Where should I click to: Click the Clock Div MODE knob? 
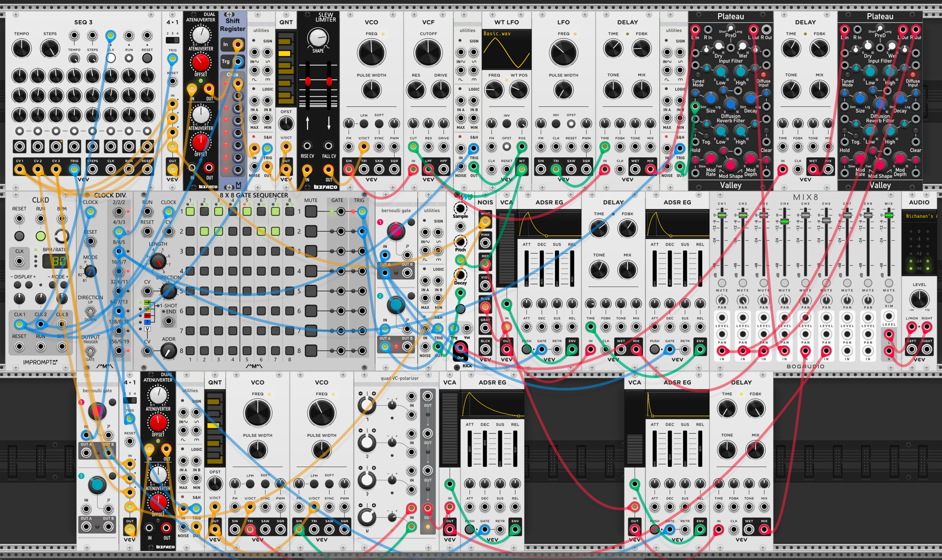click(x=90, y=271)
